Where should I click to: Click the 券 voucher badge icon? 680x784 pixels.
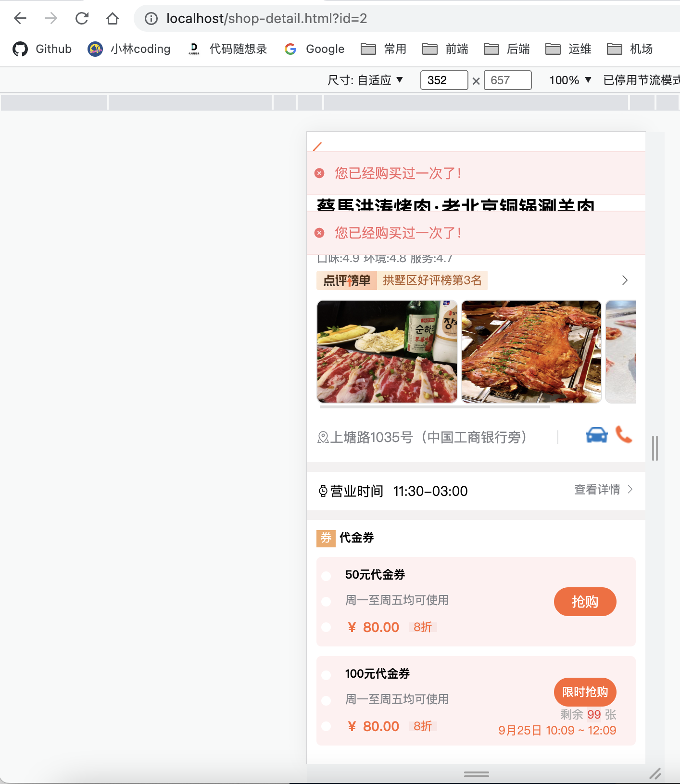[326, 538]
